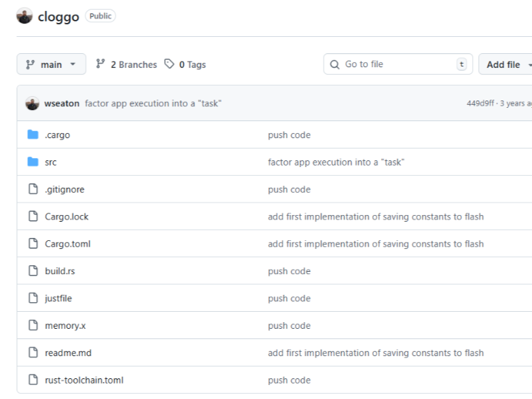The image size is (532, 399).
Task: Expand the Add file dropdown
Action: pyautogui.click(x=508, y=64)
